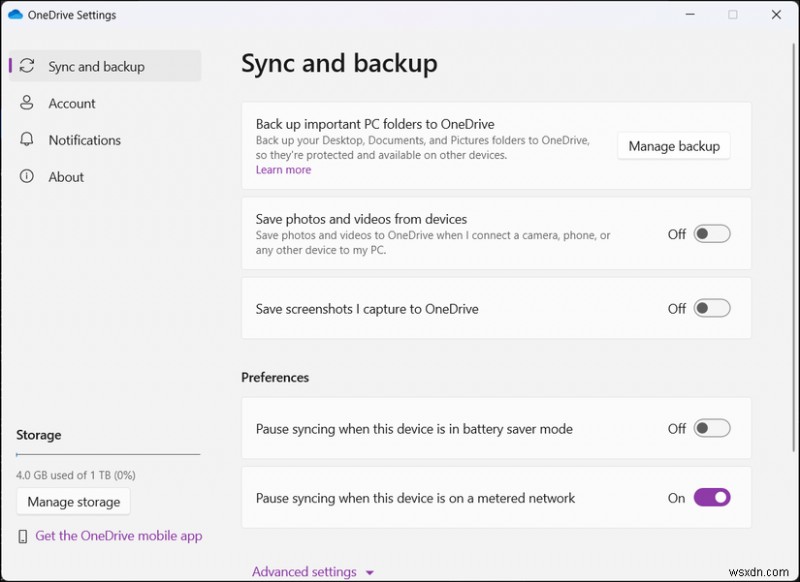The width and height of the screenshot is (800, 582).
Task: Disable pause syncing on metered network
Action: click(712, 497)
